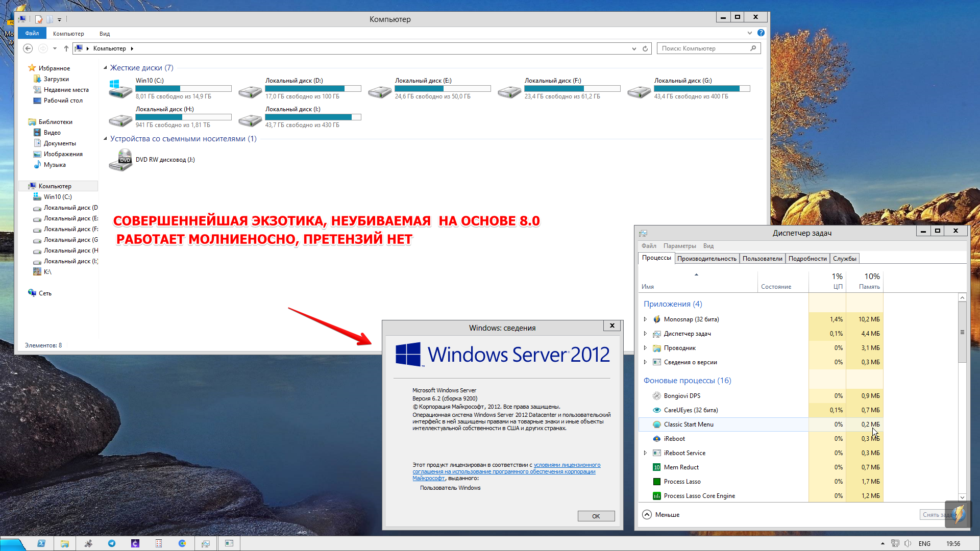Image resolution: width=980 pixels, height=551 pixels.
Task: Select the Classic Start Menu process
Action: pos(761,424)
